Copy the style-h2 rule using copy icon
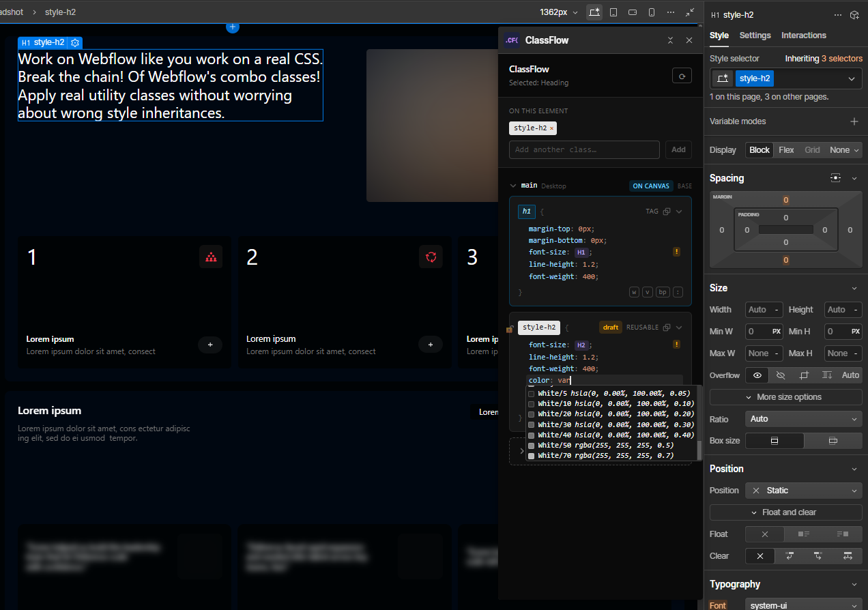868x610 pixels. coord(667,328)
